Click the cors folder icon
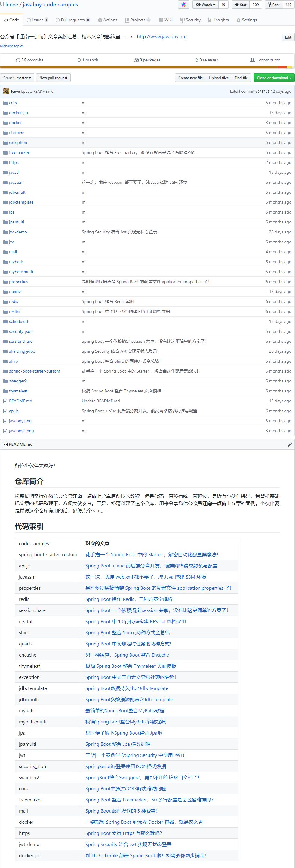 [5, 103]
